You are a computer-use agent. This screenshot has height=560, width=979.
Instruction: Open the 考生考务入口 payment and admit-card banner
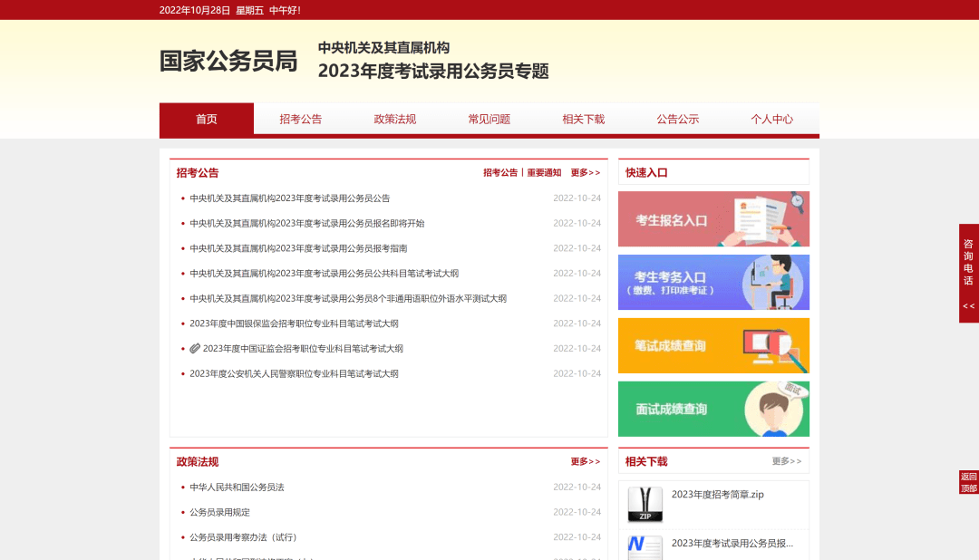713,282
